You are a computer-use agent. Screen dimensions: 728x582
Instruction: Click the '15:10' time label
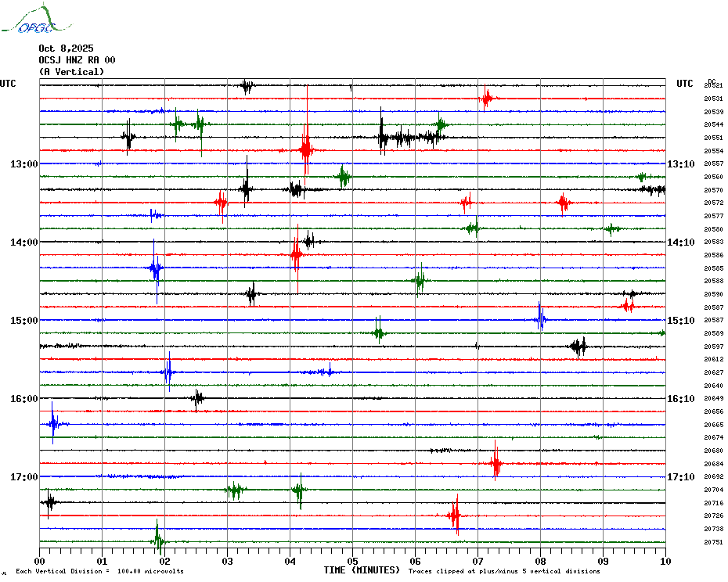(x=681, y=320)
